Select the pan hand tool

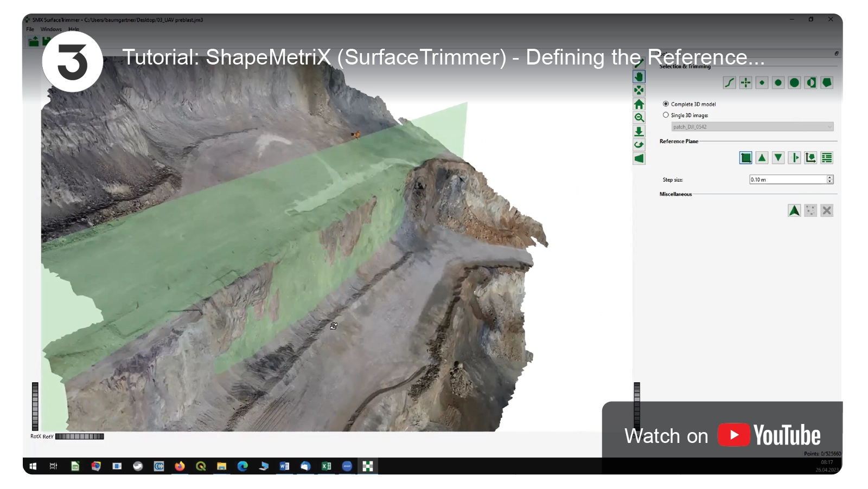(639, 76)
